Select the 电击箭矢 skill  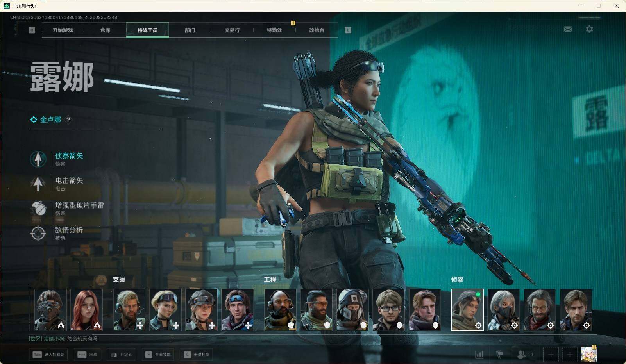click(x=57, y=184)
